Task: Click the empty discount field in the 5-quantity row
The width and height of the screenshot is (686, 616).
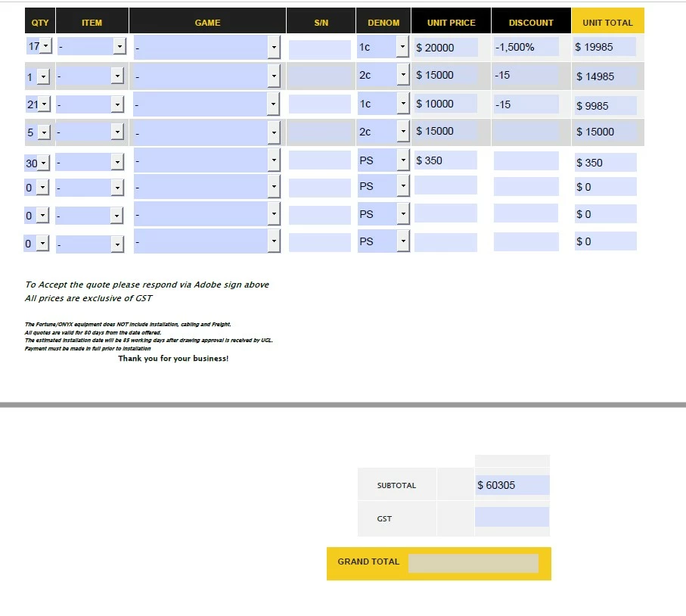Action: pyautogui.click(x=526, y=132)
